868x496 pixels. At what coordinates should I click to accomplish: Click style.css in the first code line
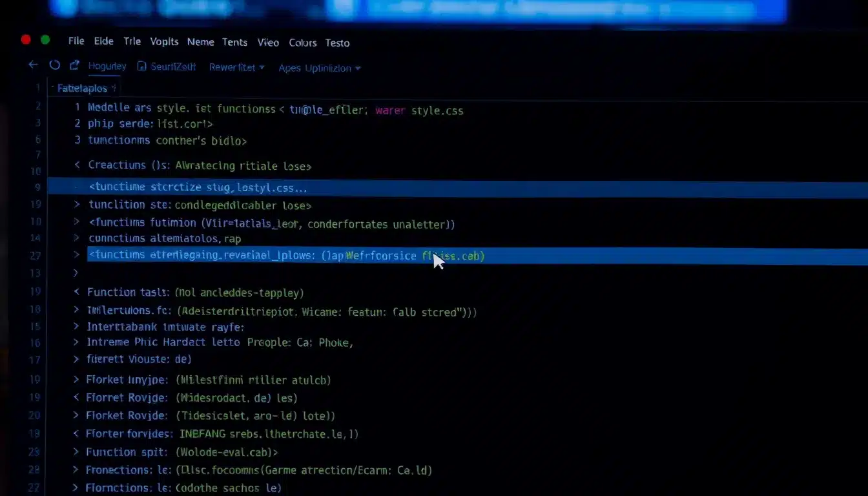(437, 110)
